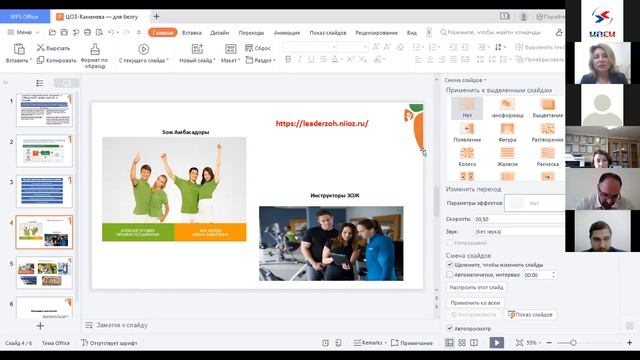The height and width of the screenshot is (360, 640).
Task: Open the Вставка ribbon tab
Action: (x=191, y=33)
